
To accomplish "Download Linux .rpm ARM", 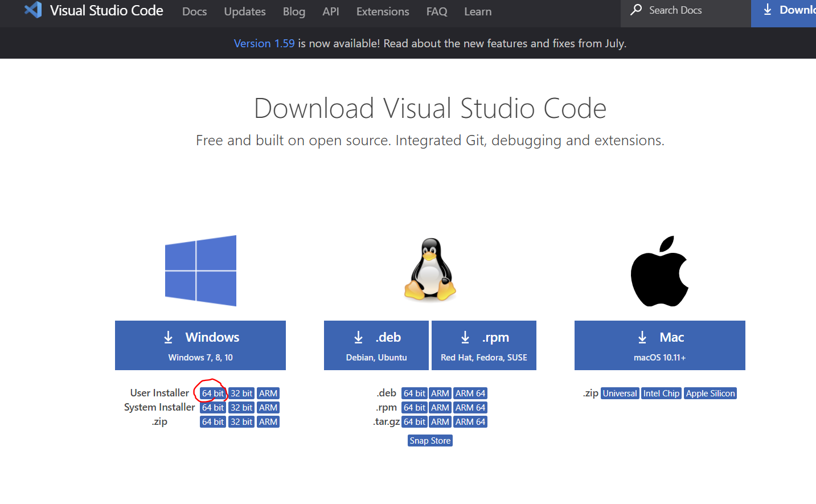I will pyautogui.click(x=440, y=408).
